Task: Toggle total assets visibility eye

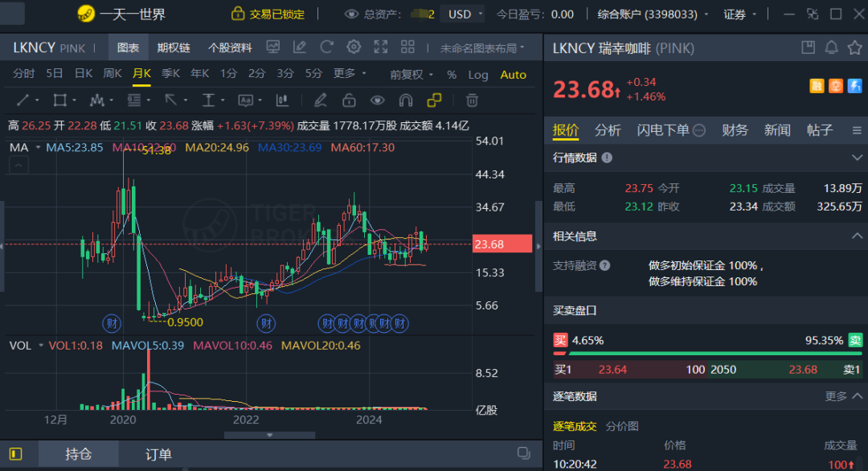Action: pos(351,14)
